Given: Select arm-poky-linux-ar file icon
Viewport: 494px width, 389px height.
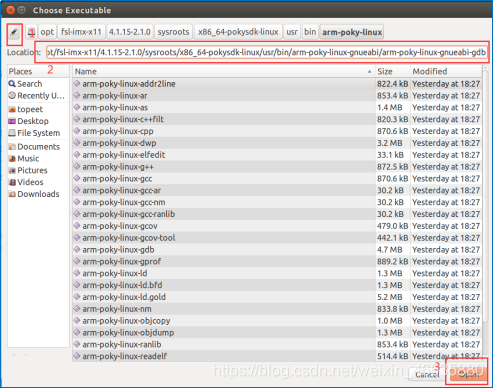Looking at the screenshot, I should click(x=77, y=95).
